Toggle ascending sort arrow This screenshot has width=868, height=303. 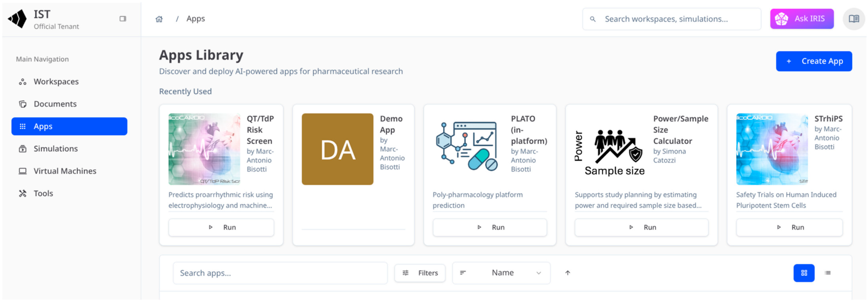coord(568,273)
